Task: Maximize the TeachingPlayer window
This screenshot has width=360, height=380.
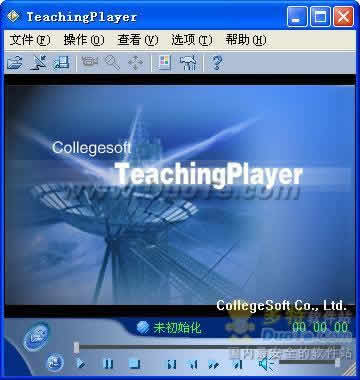Action: (x=320, y=17)
